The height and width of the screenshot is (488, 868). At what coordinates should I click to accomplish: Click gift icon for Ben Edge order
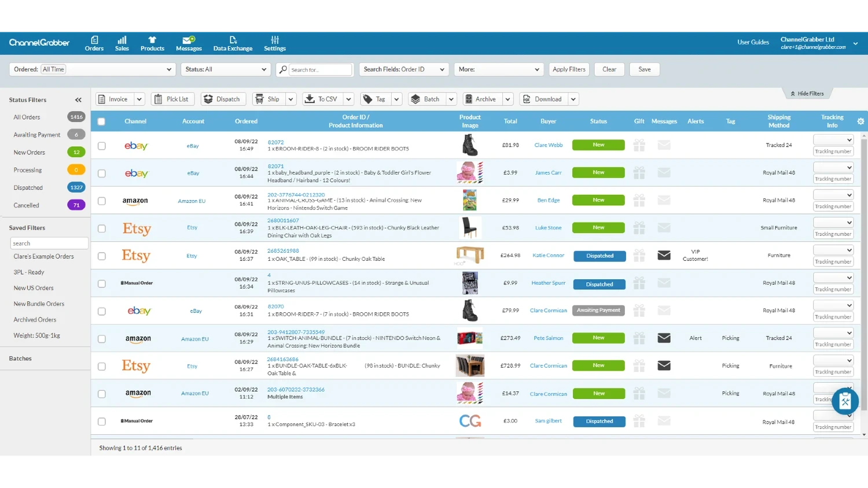click(639, 200)
